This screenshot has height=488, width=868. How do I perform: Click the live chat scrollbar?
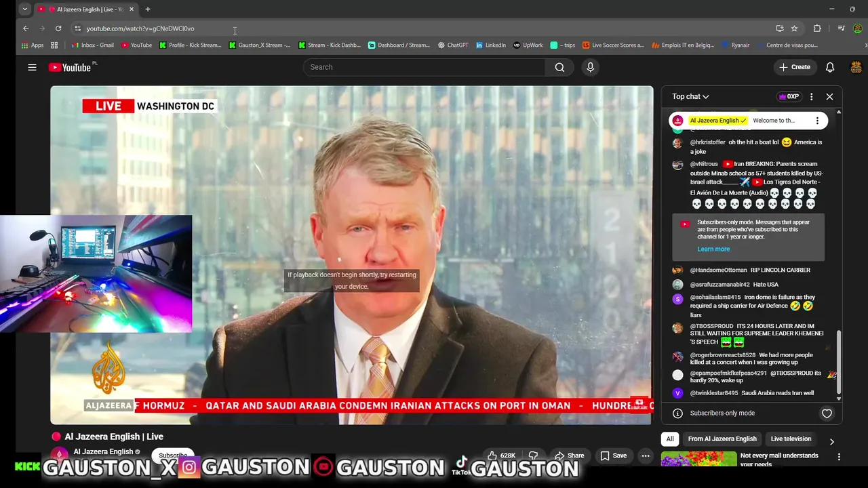point(839,363)
